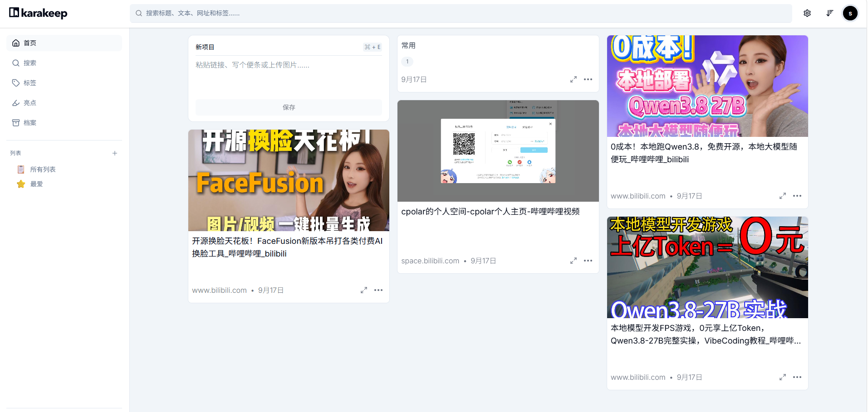Go to 首页 in sidebar
Viewport: 868px width, 412px height.
pos(64,43)
